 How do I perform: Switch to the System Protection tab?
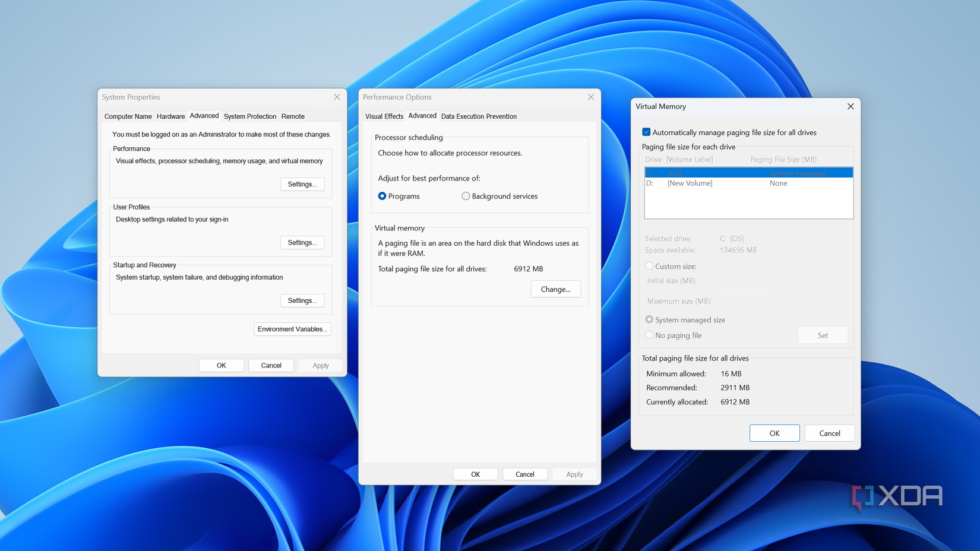click(x=249, y=116)
